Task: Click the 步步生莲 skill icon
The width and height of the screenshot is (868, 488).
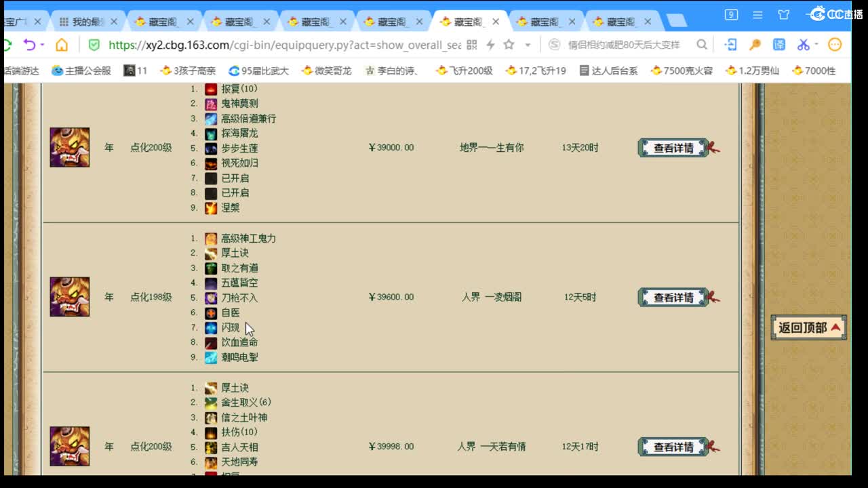Action: click(211, 148)
